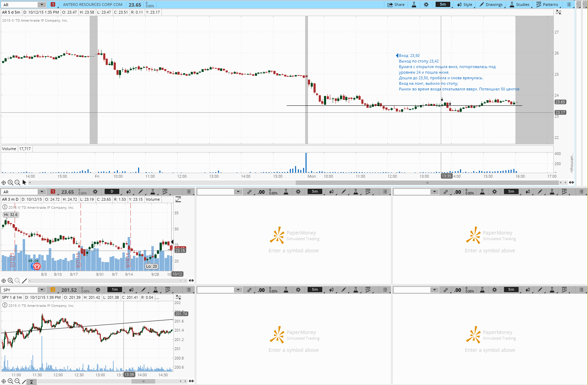The image size is (588, 385).
Task: Toggle line scale icon on daily AR chart
Action: point(178,199)
